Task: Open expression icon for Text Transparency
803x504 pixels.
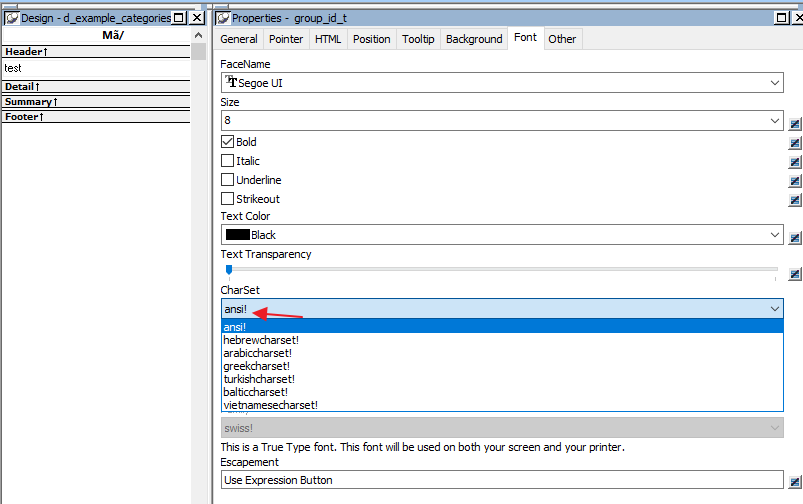Action: click(795, 274)
